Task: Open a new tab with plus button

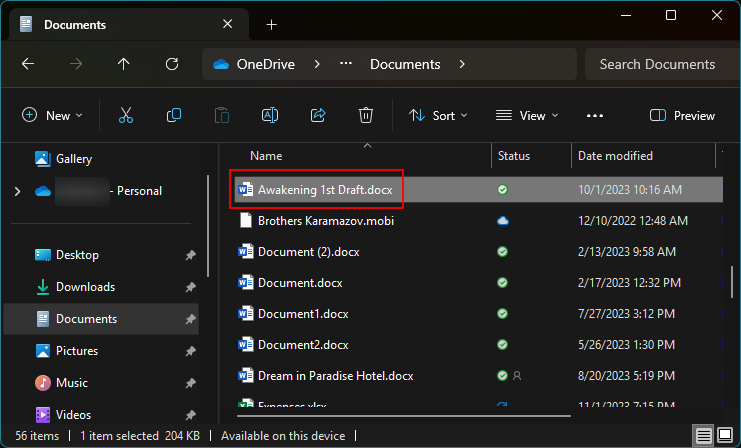Action: point(271,24)
